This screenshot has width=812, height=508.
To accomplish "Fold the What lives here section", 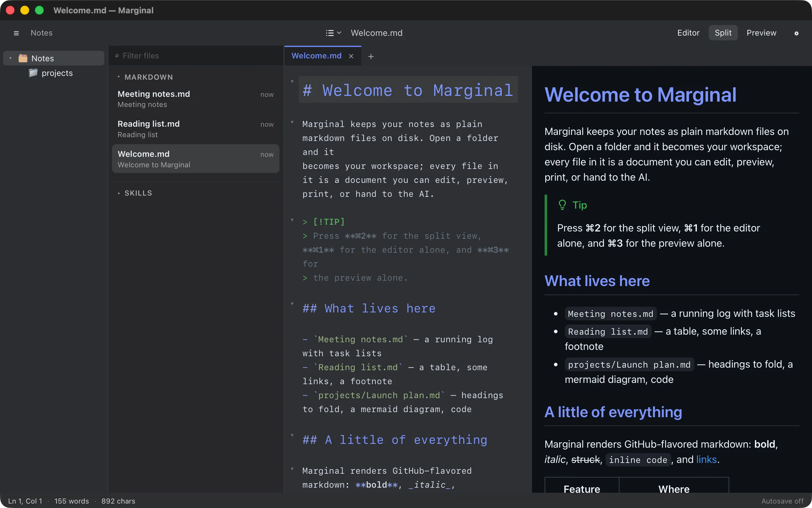I will (x=292, y=304).
